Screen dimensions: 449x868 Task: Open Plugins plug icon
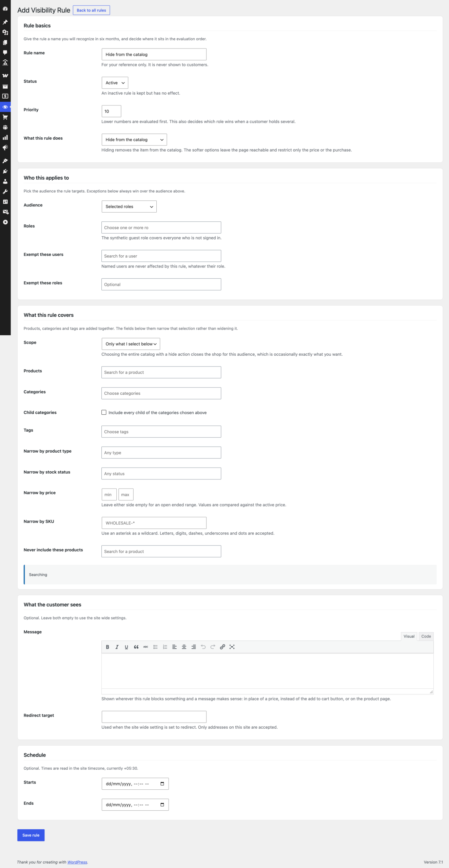[5, 171]
